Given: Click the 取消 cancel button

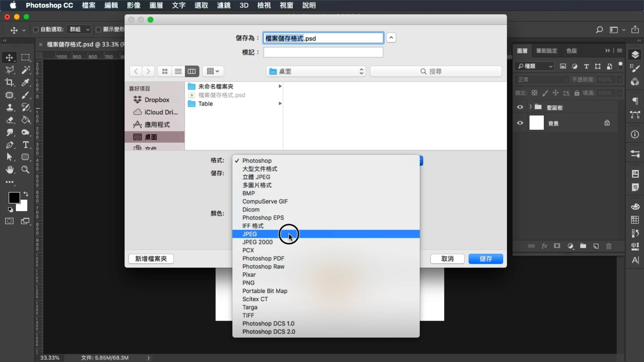Looking at the screenshot, I should [x=447, y=259].
